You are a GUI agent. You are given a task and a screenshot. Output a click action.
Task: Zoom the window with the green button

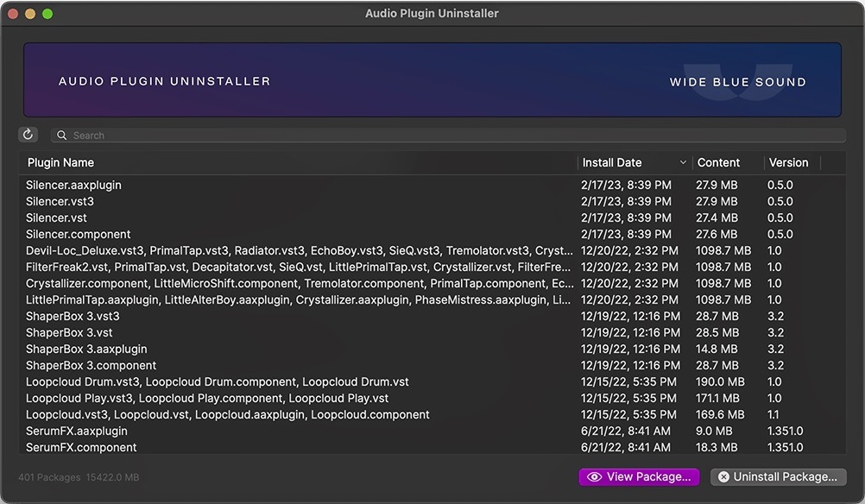tap(47, 14)
